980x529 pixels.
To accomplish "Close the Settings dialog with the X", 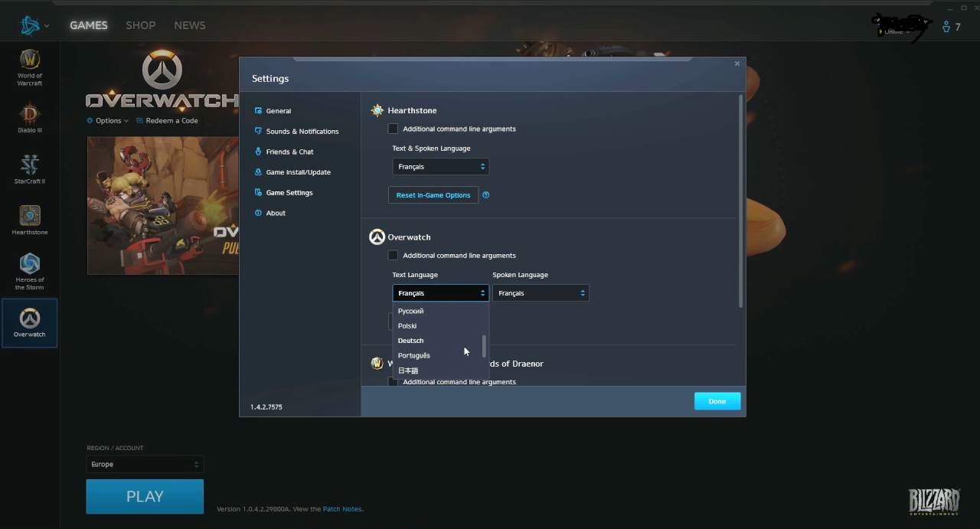I will click(737, 64).
